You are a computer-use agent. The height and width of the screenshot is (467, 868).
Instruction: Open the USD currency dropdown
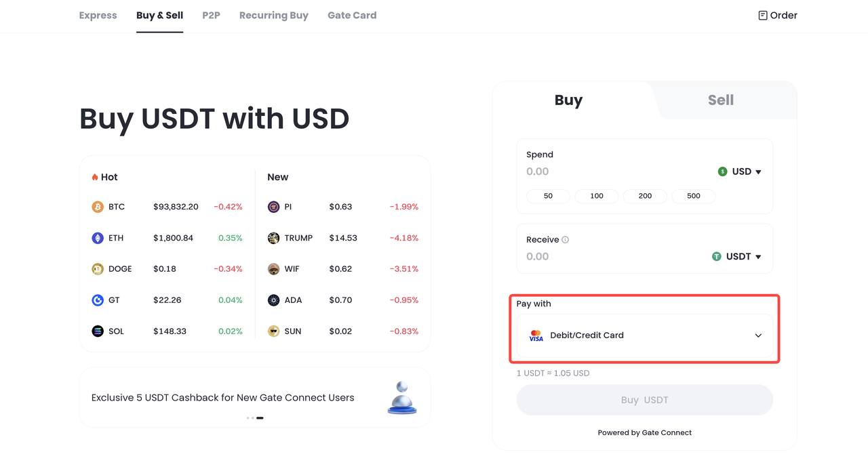[740, 172]
